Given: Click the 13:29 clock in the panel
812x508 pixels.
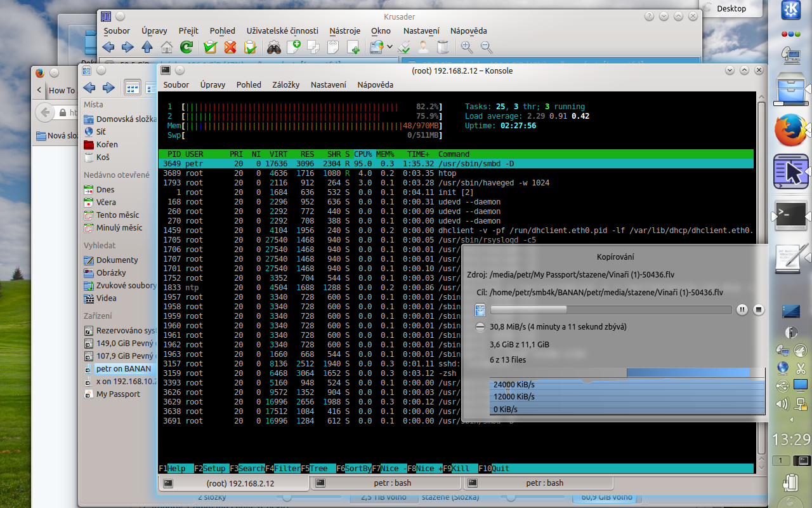Looking at the screenshot, I should [x=790, y=439].
